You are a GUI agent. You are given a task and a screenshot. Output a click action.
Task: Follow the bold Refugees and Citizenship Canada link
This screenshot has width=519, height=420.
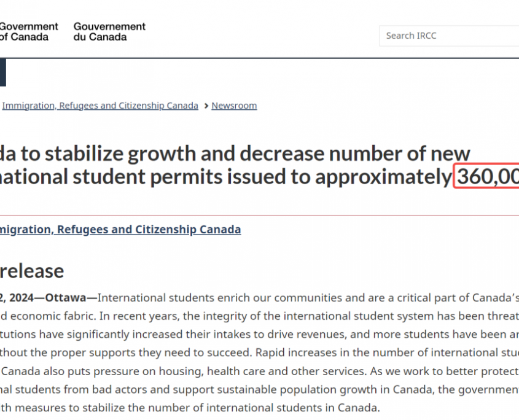[120, 230]
